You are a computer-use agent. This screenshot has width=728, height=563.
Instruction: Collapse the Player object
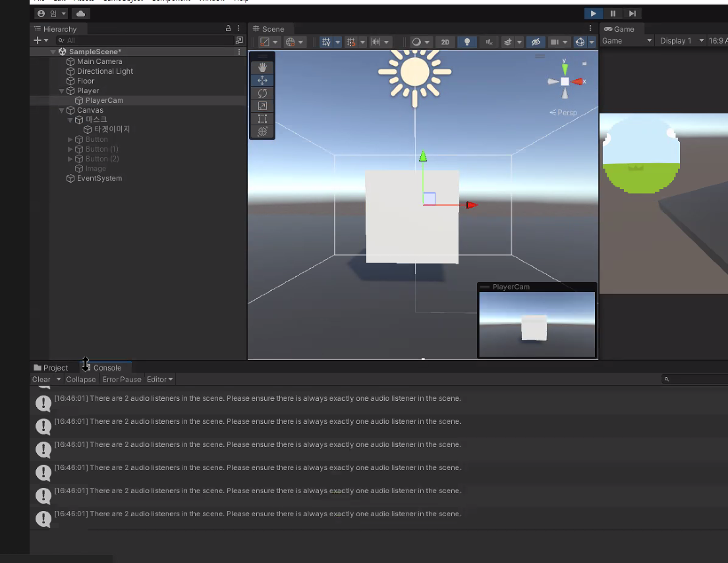[x=61, y=90]
